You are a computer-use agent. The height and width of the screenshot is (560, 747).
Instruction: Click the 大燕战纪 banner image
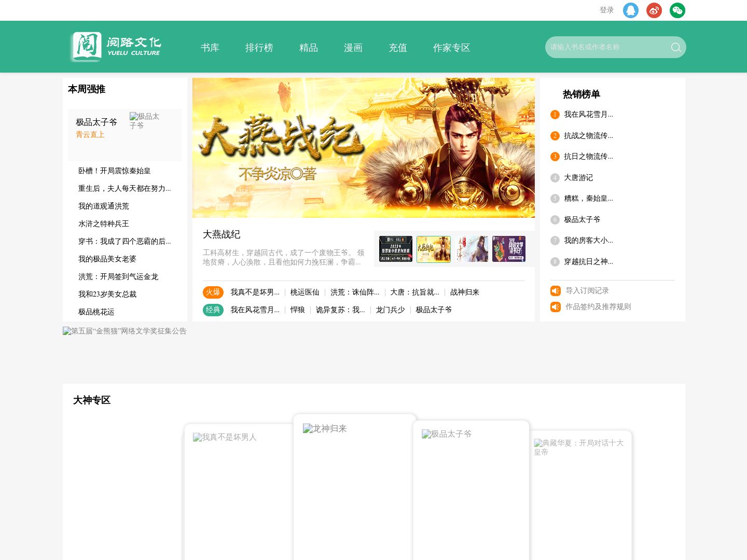tap(364, 148)
